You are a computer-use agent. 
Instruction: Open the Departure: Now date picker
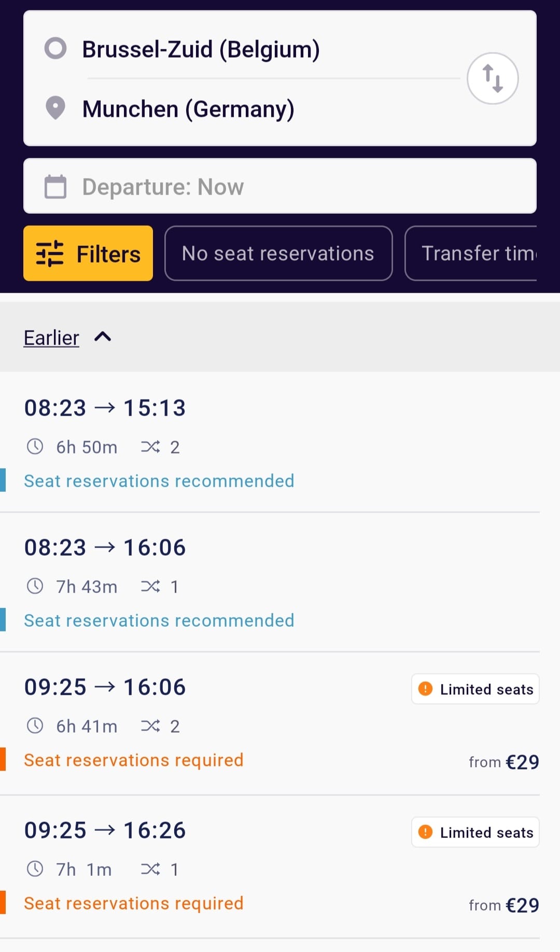(280, 186)
